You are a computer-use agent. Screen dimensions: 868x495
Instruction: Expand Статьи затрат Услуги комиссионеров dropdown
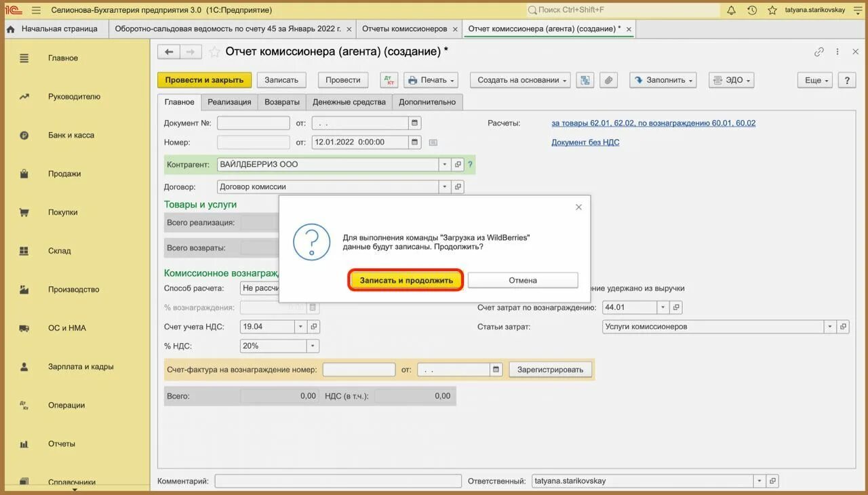[x=830, y=327]
